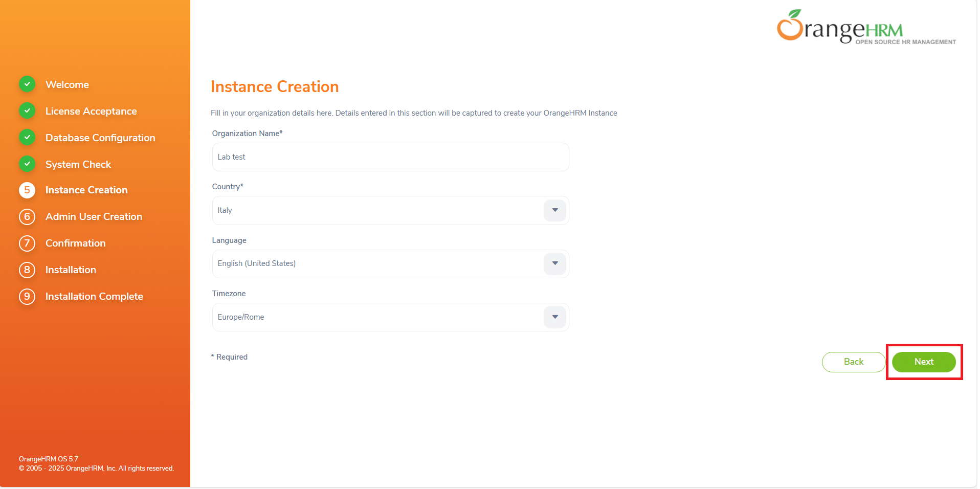Click the checkmark icon next to License Acceptance
This screenshot has height=489, width=980.
click(x=27, y=110)
